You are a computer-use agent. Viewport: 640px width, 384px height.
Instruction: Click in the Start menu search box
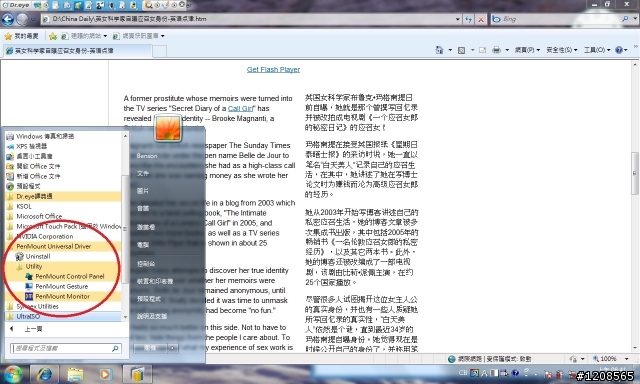pyautogui.click(x=61, y=348)
